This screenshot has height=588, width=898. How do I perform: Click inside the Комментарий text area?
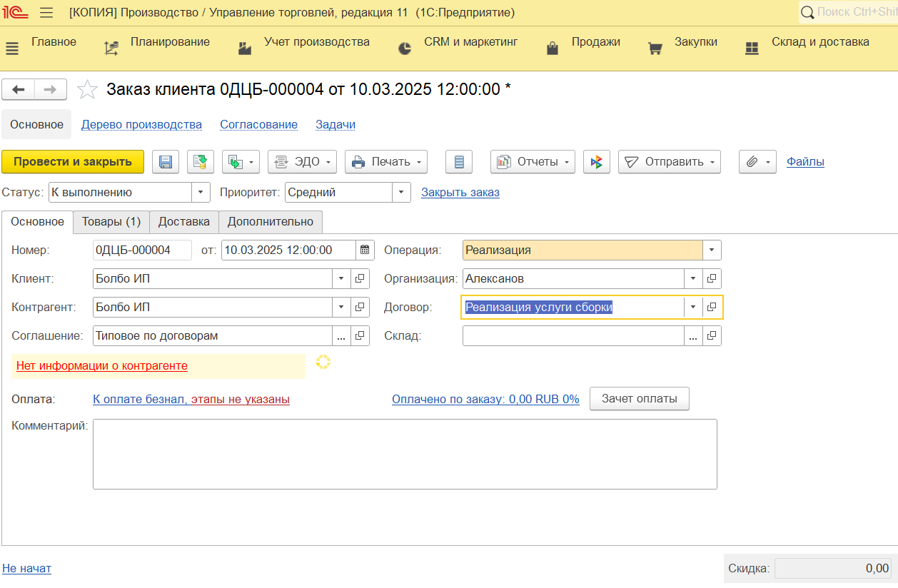point(404,454)
